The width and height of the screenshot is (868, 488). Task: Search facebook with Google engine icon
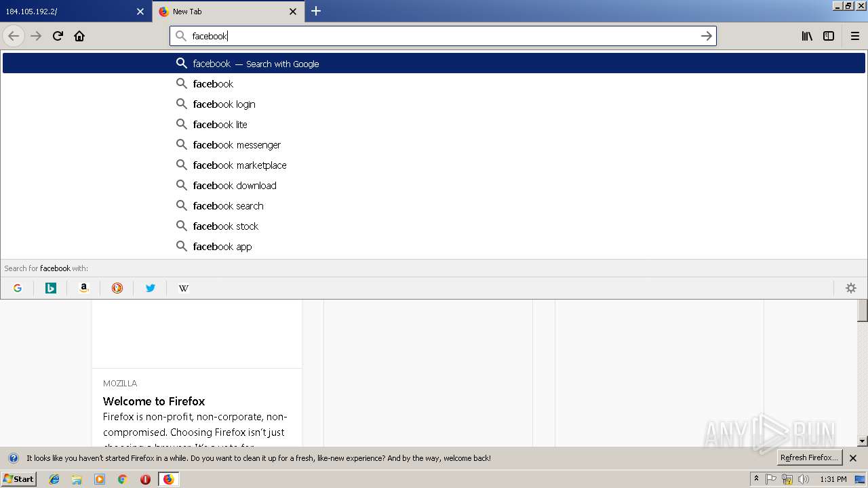[x=18, y=288]
